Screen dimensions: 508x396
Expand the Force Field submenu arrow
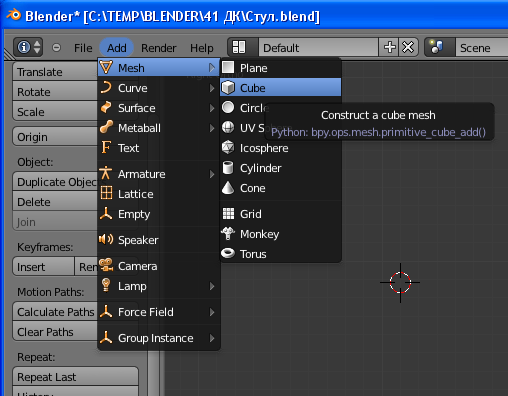click(x=212, y=312)
